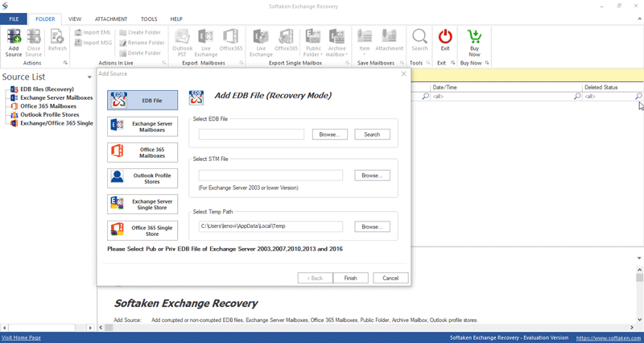Select Import MSG in ribbon
644x343 pixels.
[93, 43]
